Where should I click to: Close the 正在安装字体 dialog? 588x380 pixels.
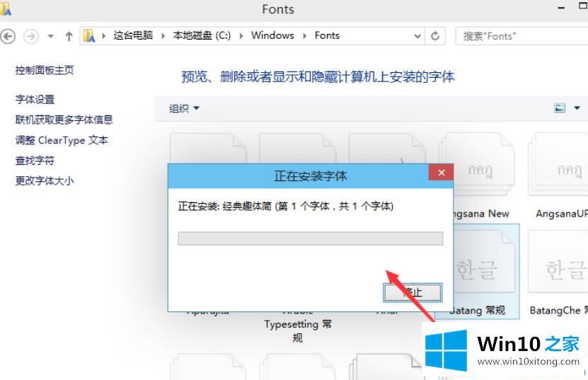click(442, 173)
